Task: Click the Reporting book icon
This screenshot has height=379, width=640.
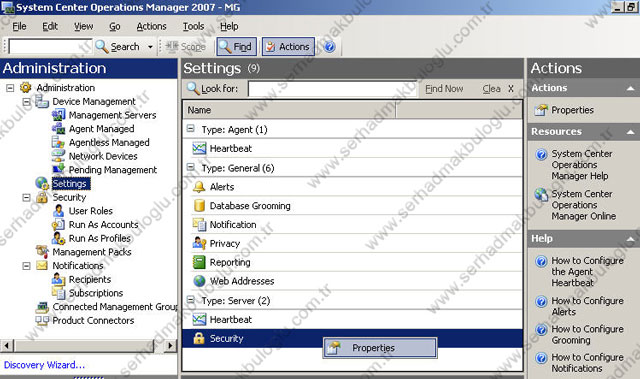Action: pyautogui.click(x=199, y=262)
